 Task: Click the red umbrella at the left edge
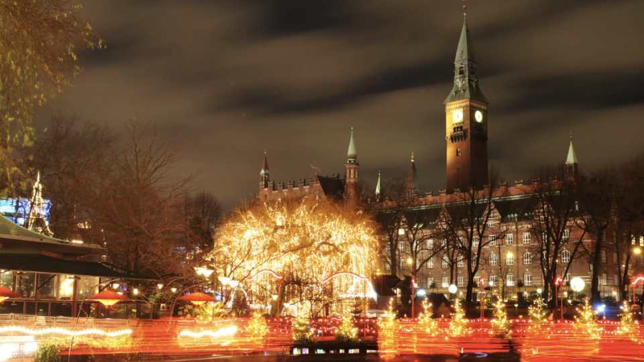5,292
